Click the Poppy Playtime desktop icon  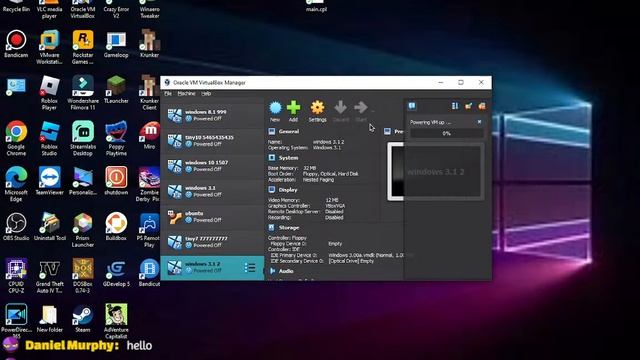pos(116,139)
